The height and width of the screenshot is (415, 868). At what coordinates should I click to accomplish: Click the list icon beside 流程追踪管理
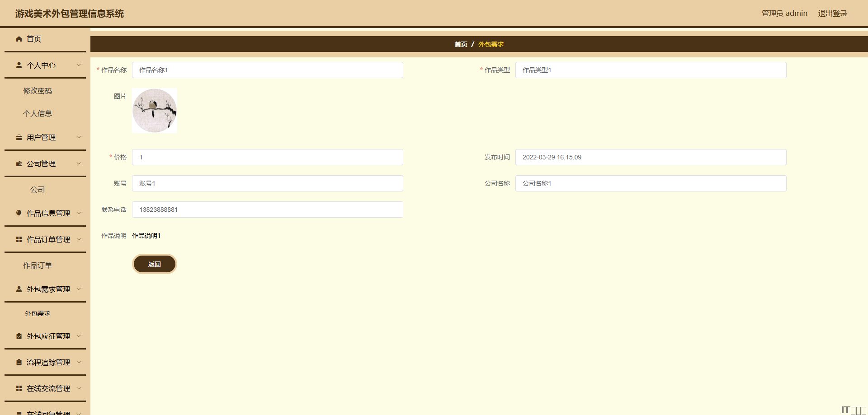click(x=19, y=362)
